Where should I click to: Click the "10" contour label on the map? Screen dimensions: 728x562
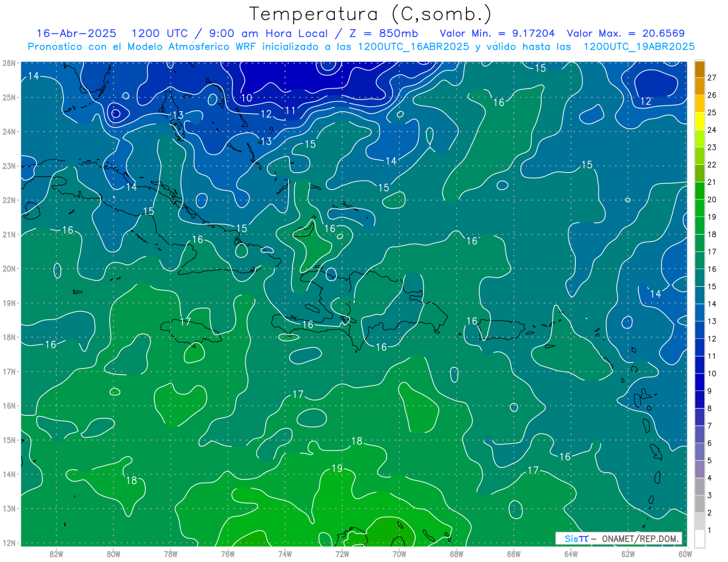(246, 98)
